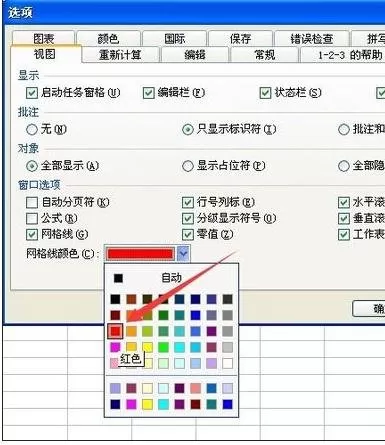Image resolution: width=385 pixels, height=445 pixels.
Task: Click the 网格线颜色(C): label
Action: [63, 254]
